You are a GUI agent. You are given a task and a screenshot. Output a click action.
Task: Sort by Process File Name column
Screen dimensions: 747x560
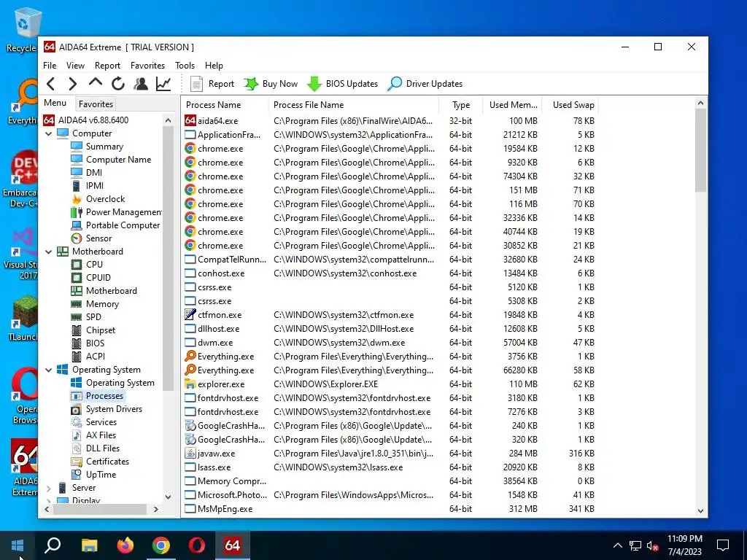pyautogui.click(x=354, y=105)
